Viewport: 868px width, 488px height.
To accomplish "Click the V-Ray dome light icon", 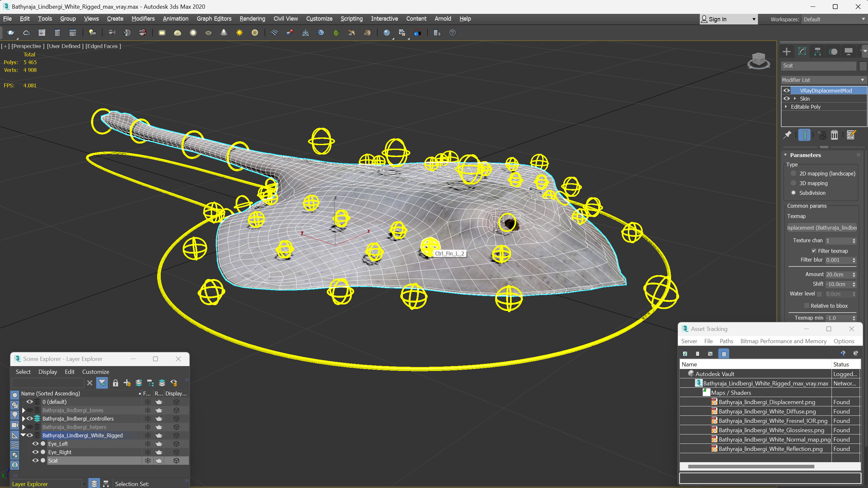I will 177,33.
